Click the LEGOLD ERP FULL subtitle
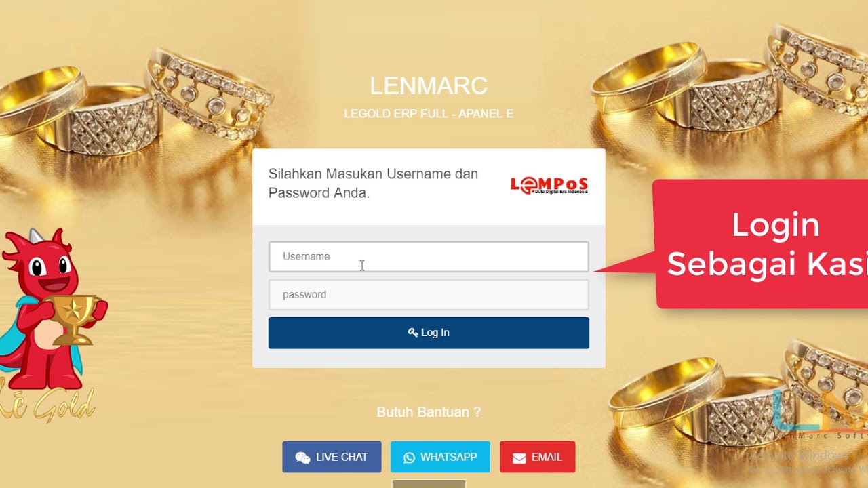 pos(429,114)
